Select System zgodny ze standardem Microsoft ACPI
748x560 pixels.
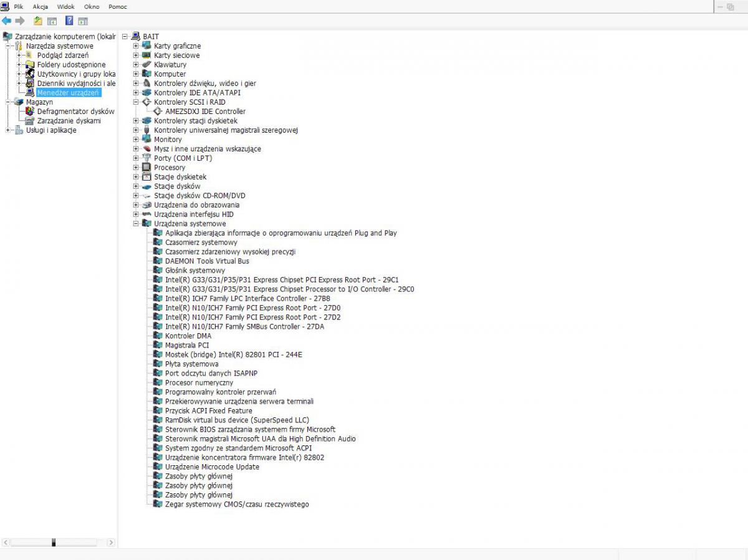(x=238, y=447)
